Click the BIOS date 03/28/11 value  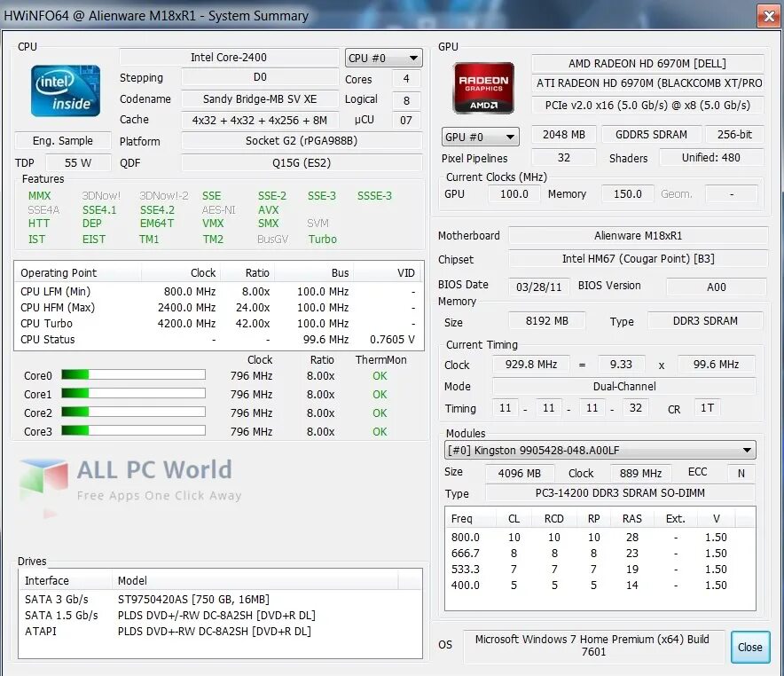click(x=538, y=287)
